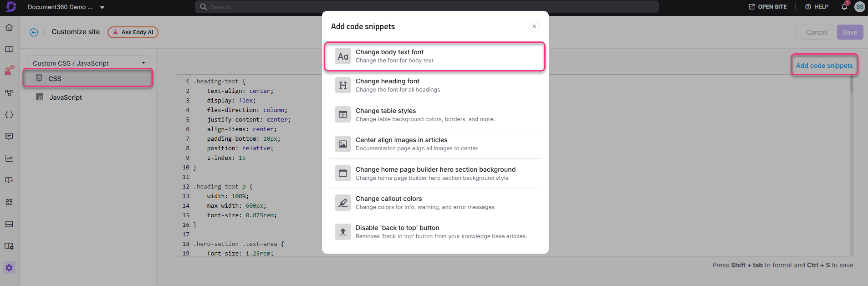Click the Add code snippets button
This screenshot has width=868, height=286.
tap(824, 65)
